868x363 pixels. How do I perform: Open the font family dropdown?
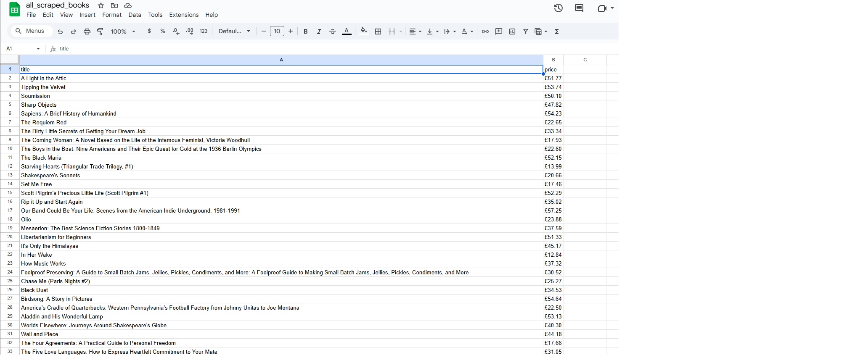tap(234, 31)
